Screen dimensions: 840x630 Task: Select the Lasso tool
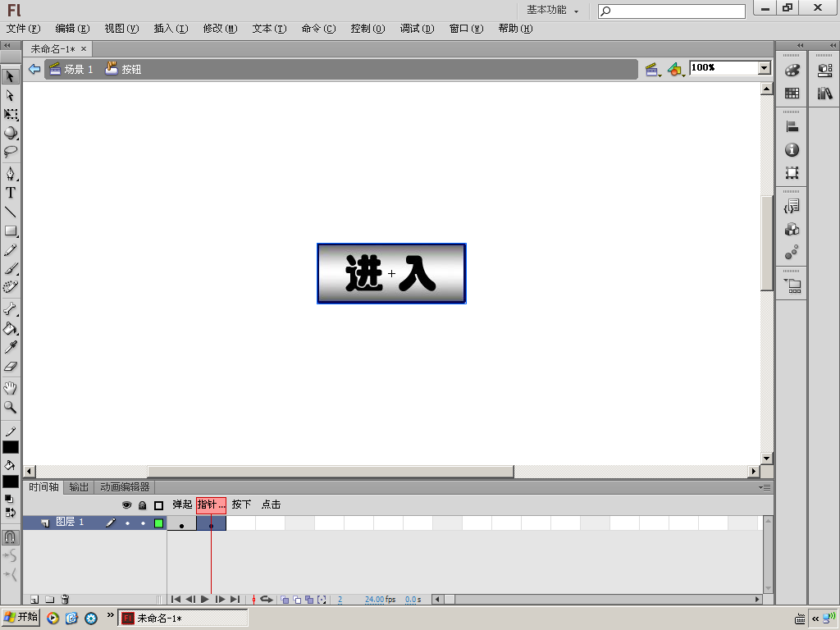[x=10, y=152]
